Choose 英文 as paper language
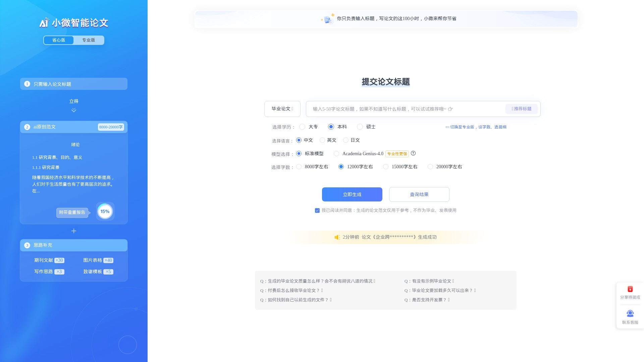 tap(322, 140)
